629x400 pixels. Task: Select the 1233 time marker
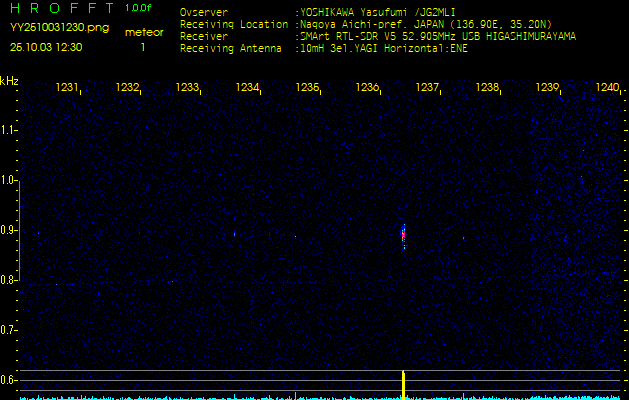tap(187, 88)
